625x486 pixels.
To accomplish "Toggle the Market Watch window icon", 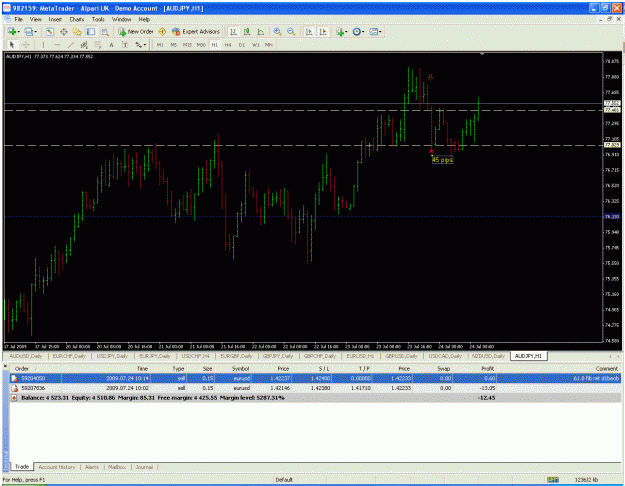I will pos(50,31).
